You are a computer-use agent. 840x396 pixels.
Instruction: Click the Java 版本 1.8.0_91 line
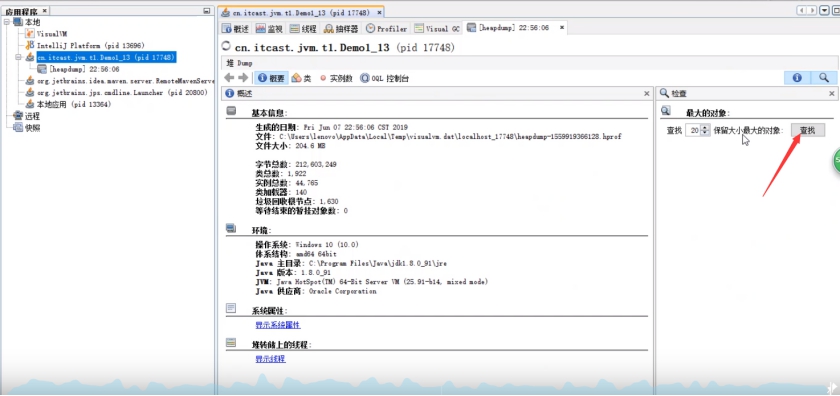pyautogui.click(x=293, y=273)
